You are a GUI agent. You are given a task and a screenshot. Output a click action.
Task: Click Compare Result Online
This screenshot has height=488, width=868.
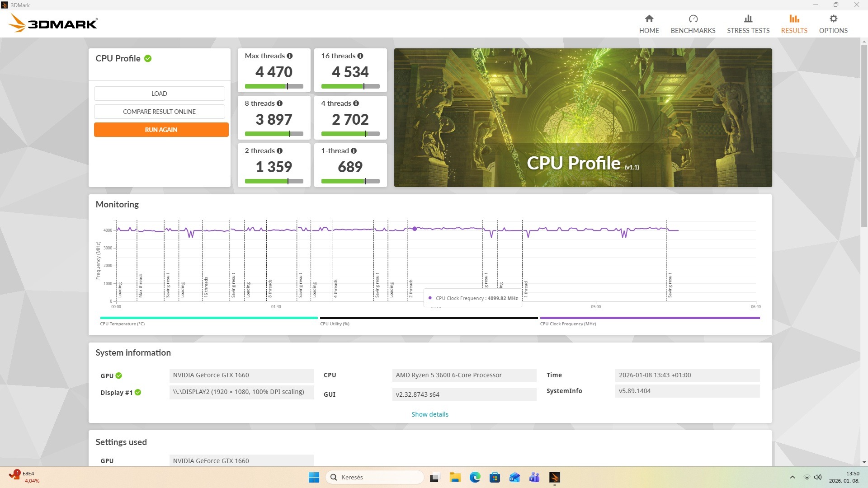point(159,112)
